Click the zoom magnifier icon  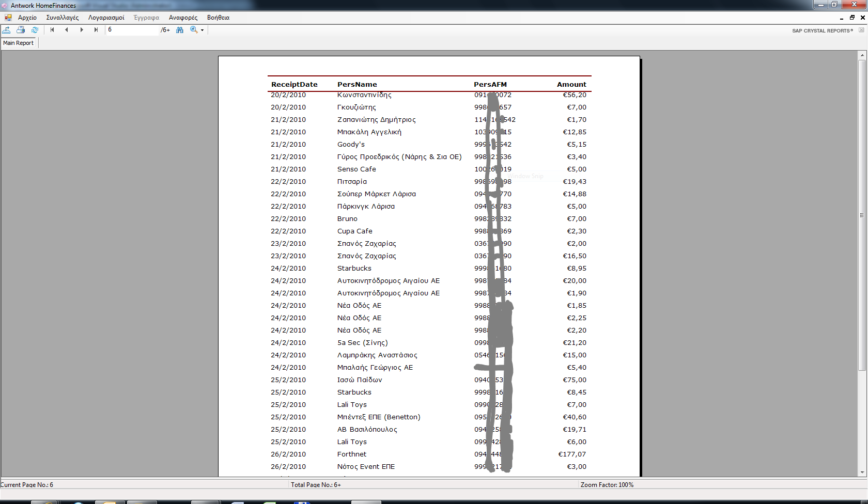194,30
